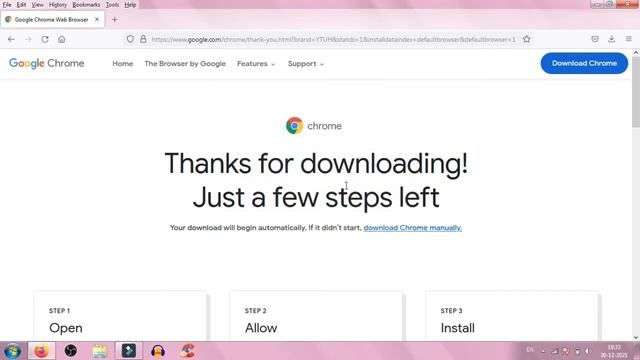The width and height of the screenshot is (640, 360).
Task: Expand the Features dropdown menu
Action: tap(256, 64)
